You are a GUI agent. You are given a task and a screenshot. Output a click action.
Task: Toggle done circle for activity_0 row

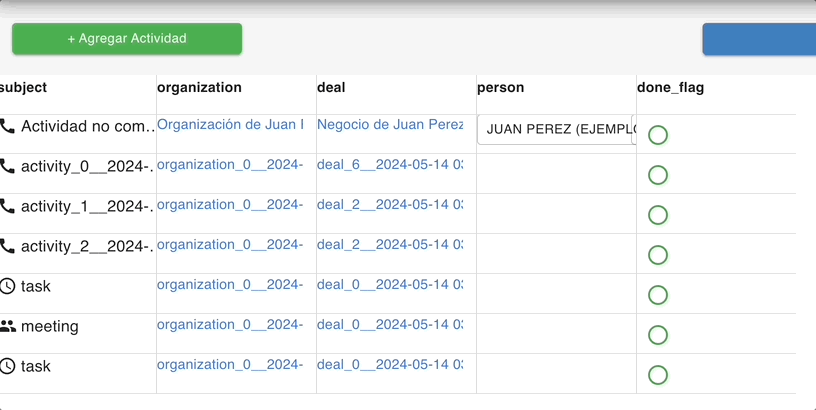click(658, 175)
